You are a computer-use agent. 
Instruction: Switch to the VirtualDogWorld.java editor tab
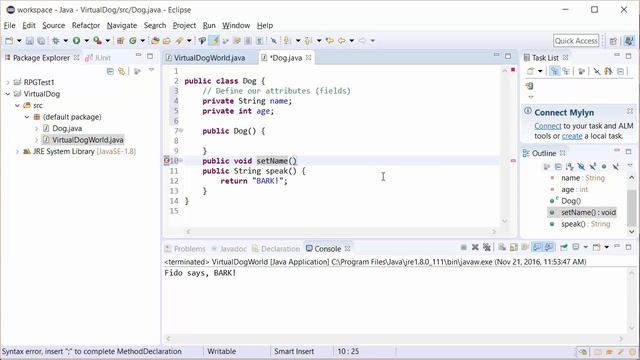tap(209, 58)
